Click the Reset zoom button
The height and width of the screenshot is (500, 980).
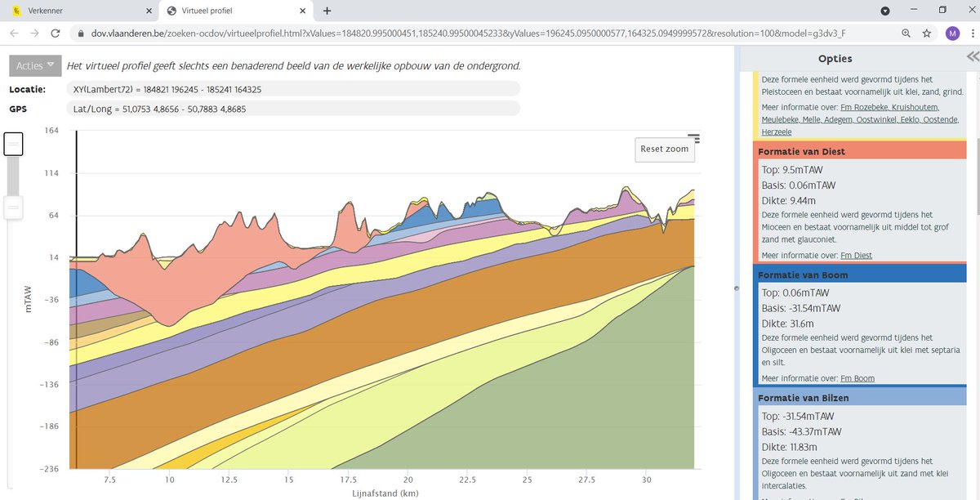[x=665, y=150]
